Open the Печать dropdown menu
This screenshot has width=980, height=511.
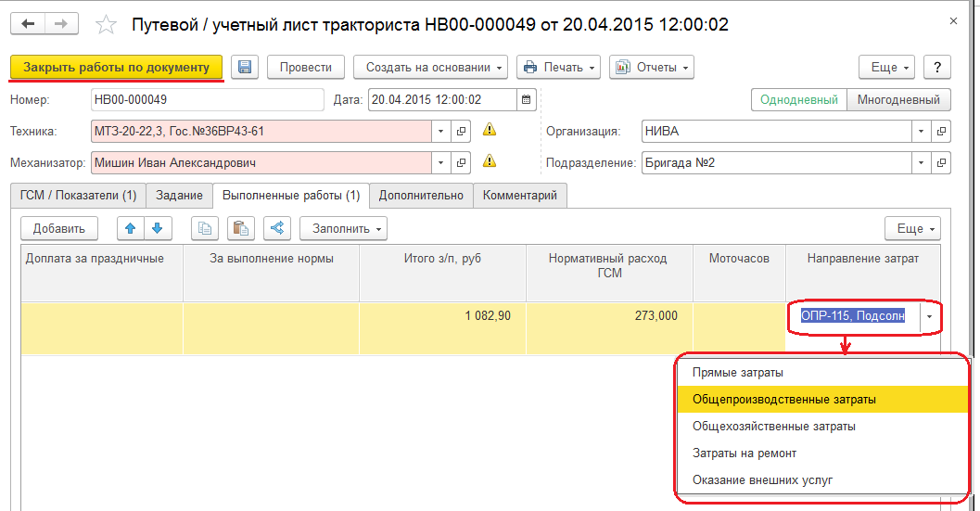tap(559, 67)
